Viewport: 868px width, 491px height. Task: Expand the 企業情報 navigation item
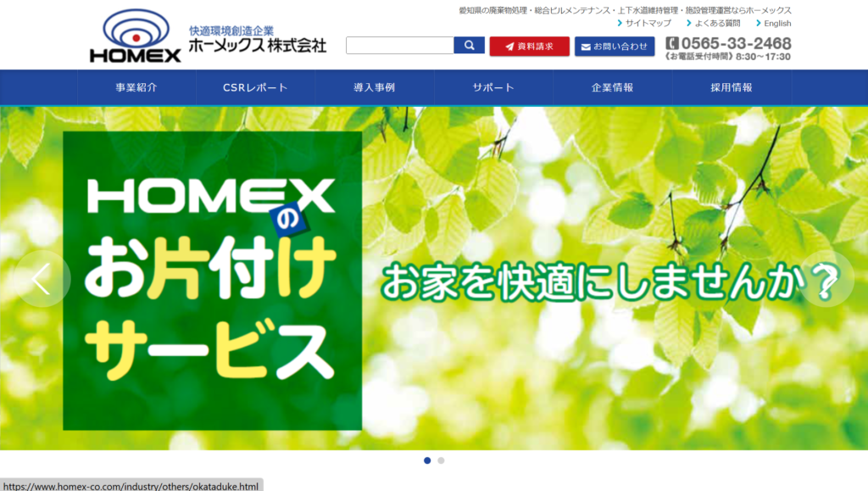[x=612, y=87]
